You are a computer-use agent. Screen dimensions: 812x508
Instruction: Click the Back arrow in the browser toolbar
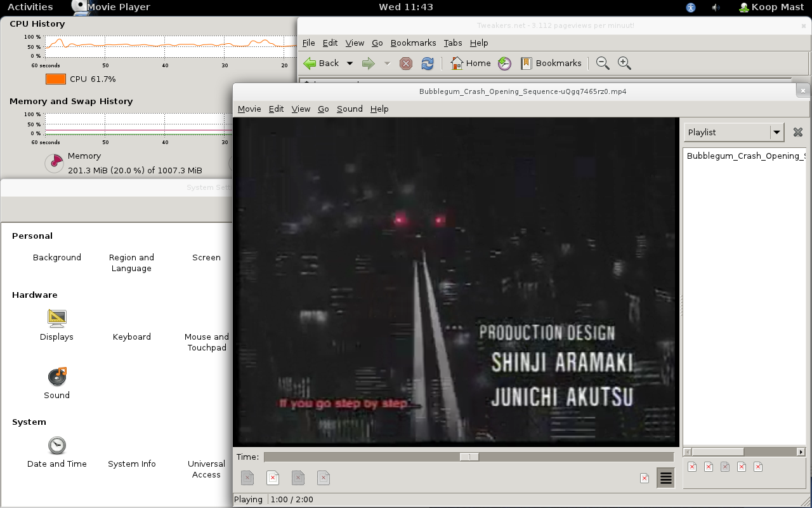310,63
